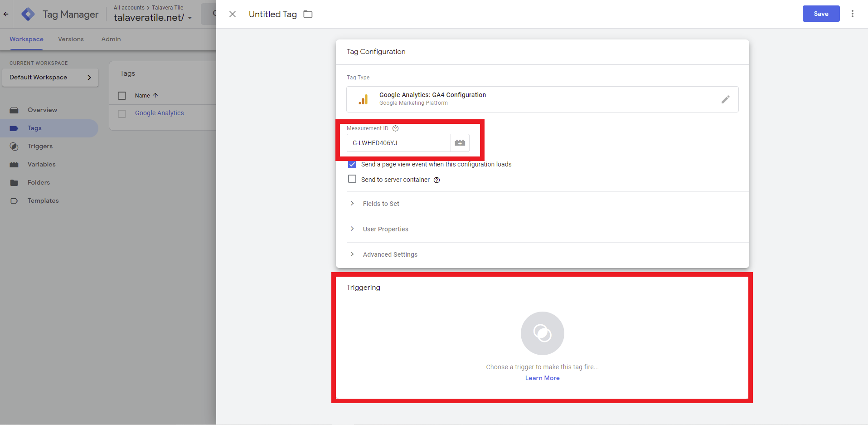Open Triggers in the left sidebar
The height and width of the screenshot is (425, 868).
click(x=40, y=146)
